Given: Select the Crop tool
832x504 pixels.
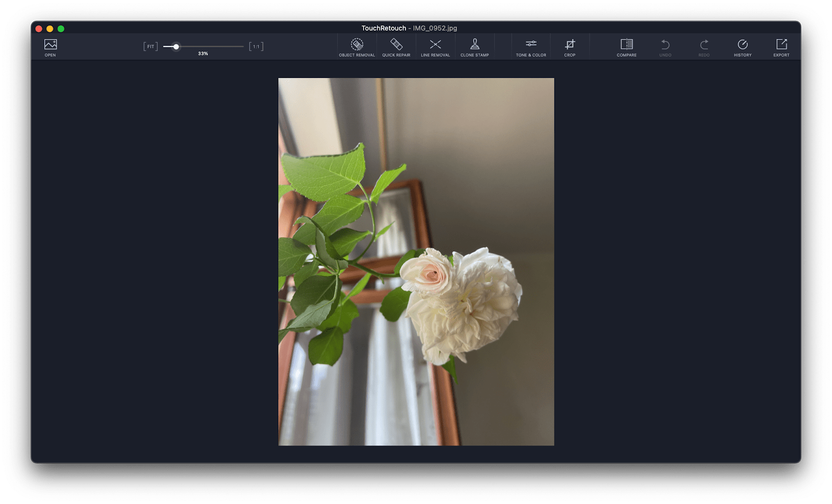Looking at the screenshot, I should (570, 47).
